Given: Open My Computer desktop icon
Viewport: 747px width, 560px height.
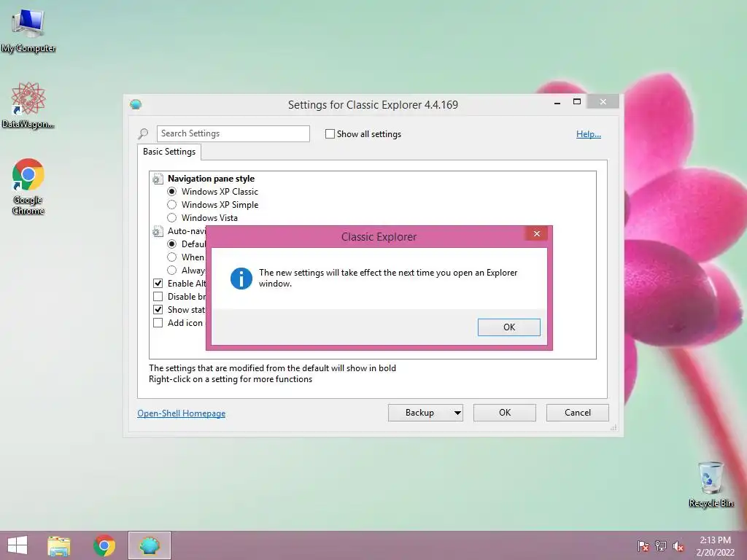Looking at the screenshot, I should 28,29.
